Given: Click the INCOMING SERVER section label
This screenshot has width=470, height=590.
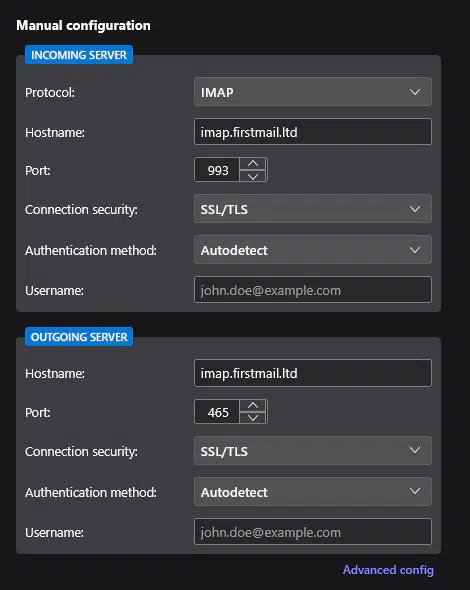Looking at the screenshot, I should [79, 55].
